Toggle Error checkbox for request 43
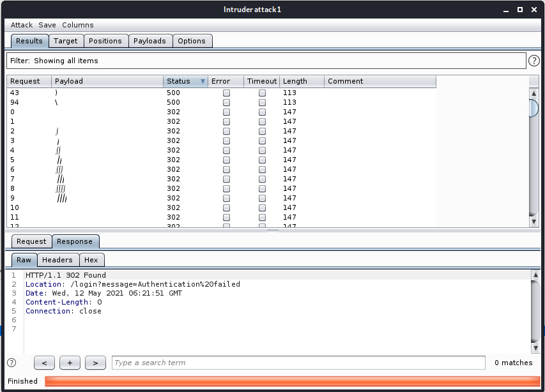This screenshot has width=545, height=392. coord(226,93)
